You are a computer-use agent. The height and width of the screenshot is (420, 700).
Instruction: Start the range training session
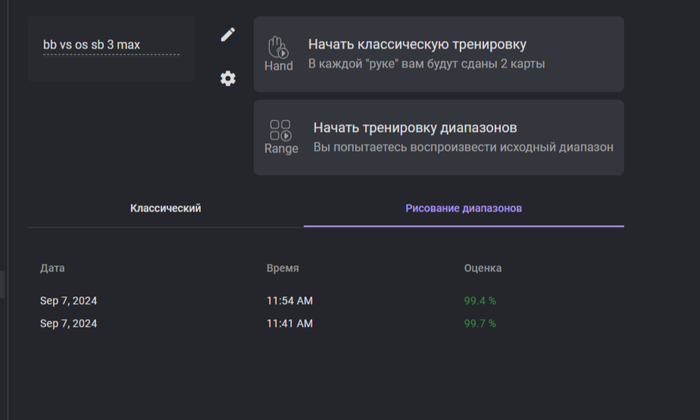click(439, 137)
